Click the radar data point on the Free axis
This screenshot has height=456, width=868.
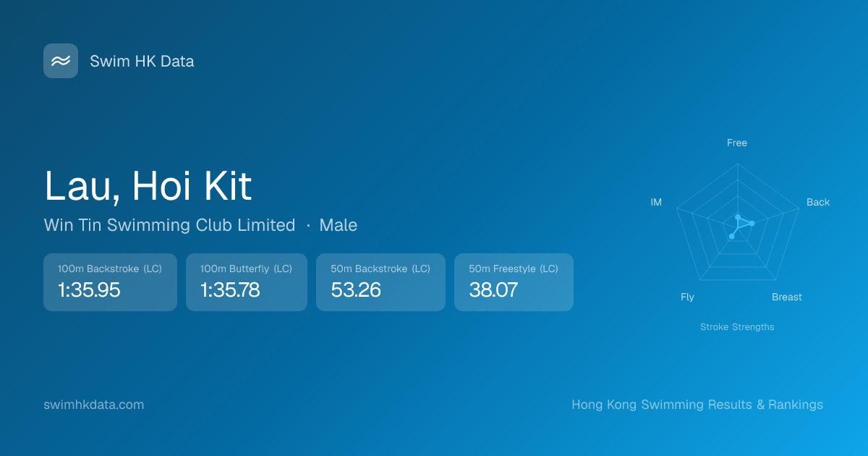click(x=737, y=217)
